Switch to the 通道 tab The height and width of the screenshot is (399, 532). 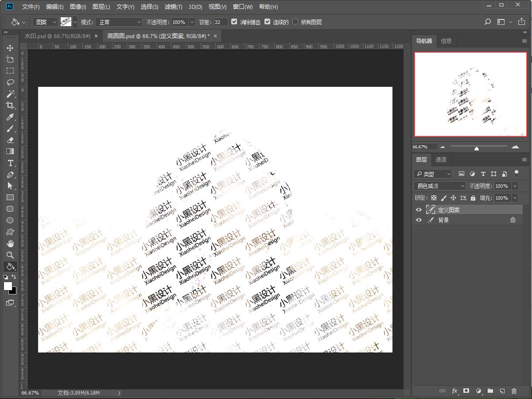tap(441, 160)
